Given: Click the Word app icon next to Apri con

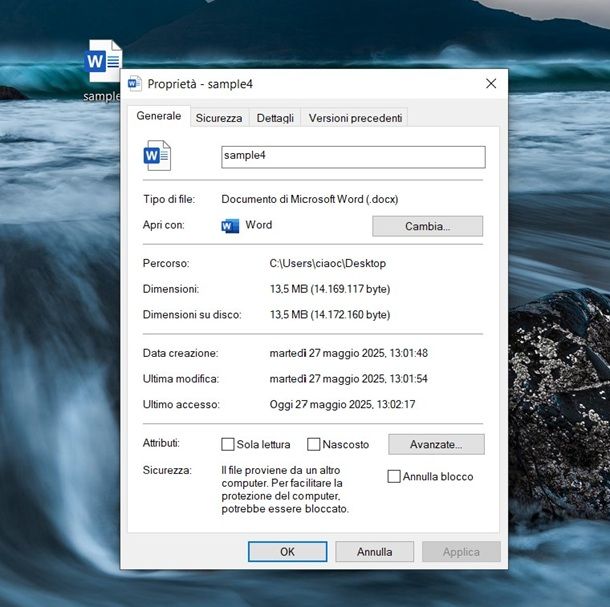Looking at the screenshot, I should coord(230,226).
